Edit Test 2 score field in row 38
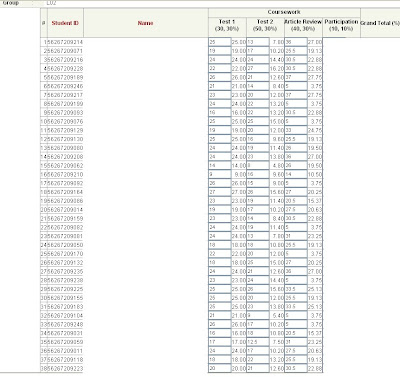400x377 pixels. [258, 368]
